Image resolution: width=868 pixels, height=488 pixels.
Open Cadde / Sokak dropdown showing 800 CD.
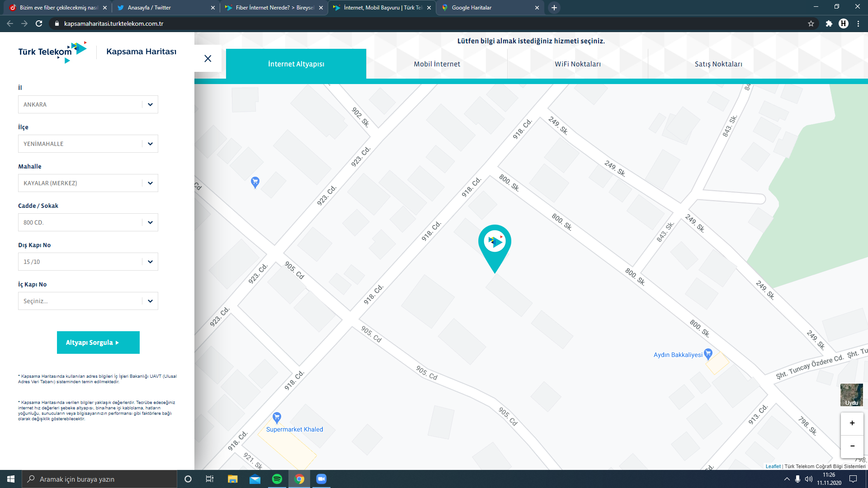[88, 222]
